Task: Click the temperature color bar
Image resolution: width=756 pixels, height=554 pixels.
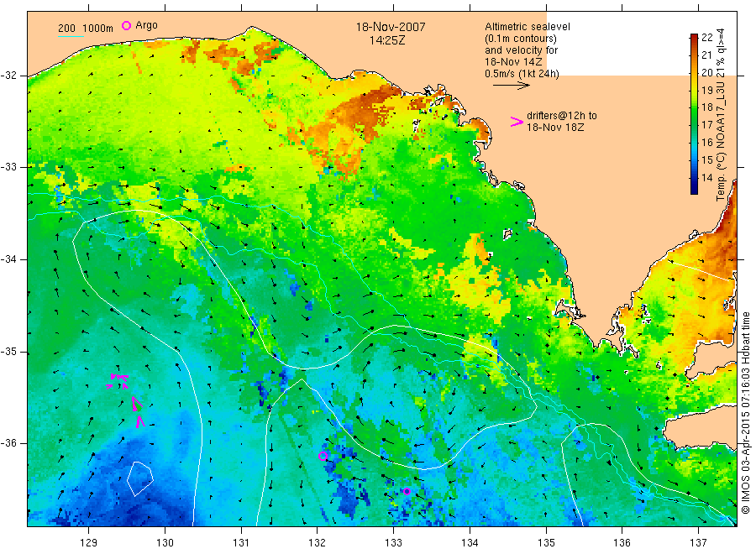Action: click(694, 114)
